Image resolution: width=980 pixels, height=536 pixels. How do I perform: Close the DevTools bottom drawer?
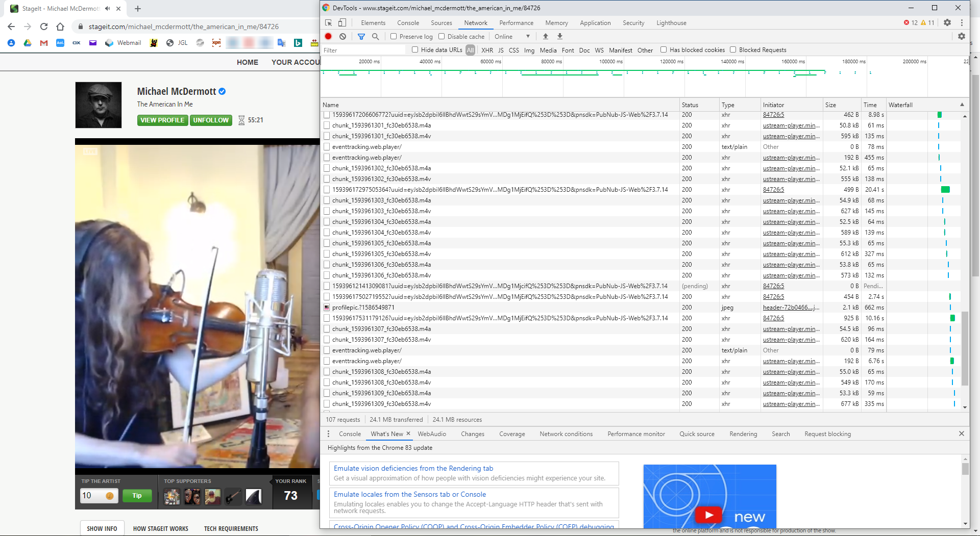[962, 433]
